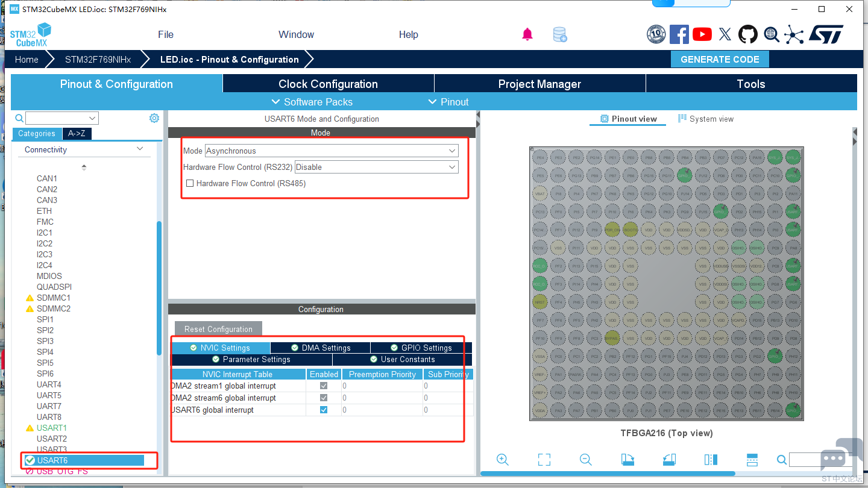Viewport: 868px width, 488px height.
Task: Select the Pinout & Configuration tab
Action: tap(116, 84)
